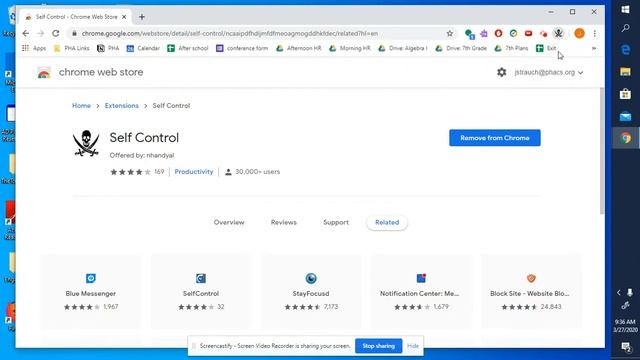The height and width of the screenshot is (360, 640).
Task: Launch Microsoft Edge from the taskbar
Action: coord(625,50)
